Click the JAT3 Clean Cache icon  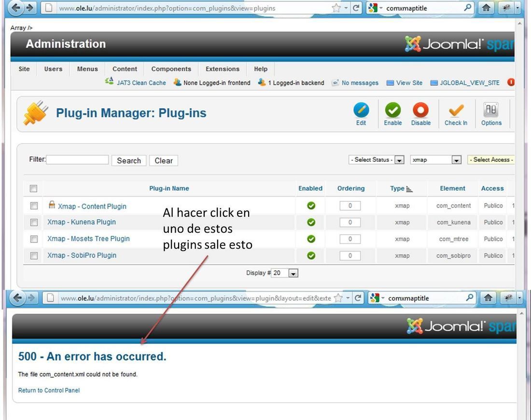point(109,81)
